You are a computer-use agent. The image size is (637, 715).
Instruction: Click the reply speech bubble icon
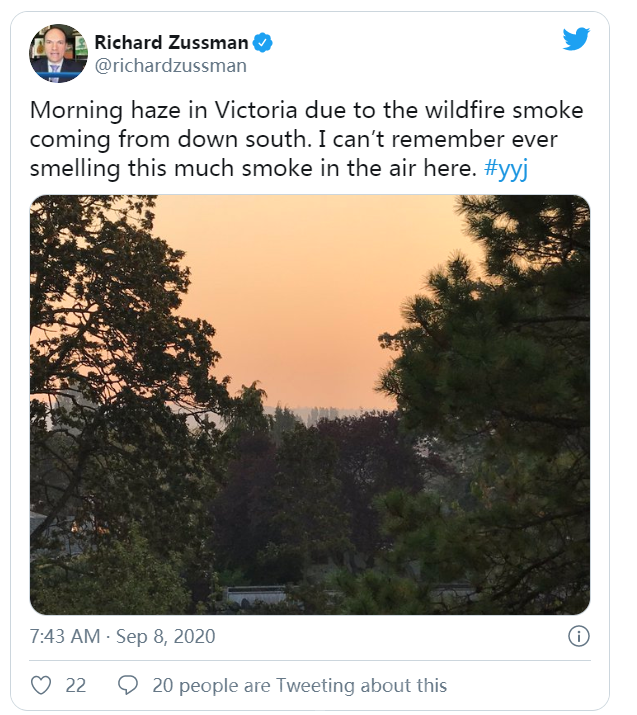(x=128, y=685)
